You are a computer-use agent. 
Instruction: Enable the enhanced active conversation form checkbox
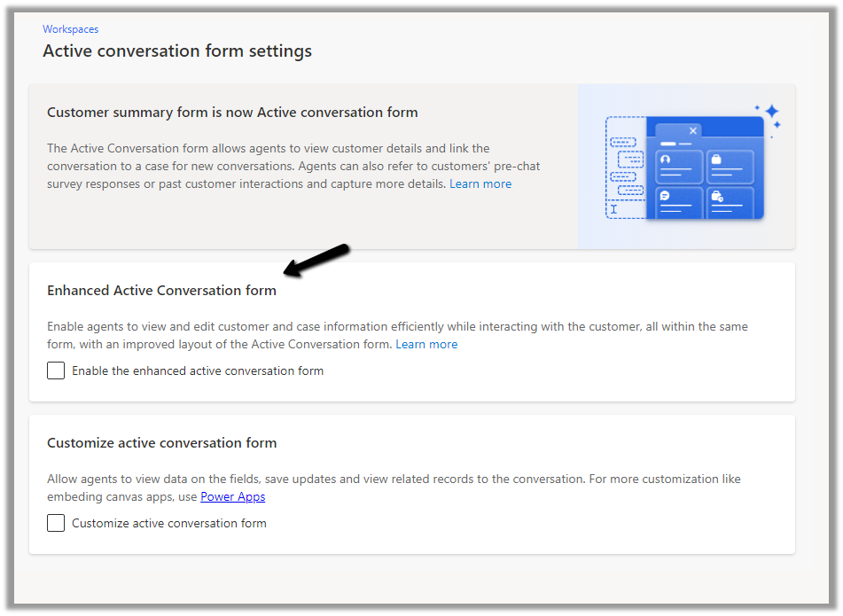click(56, 370)
